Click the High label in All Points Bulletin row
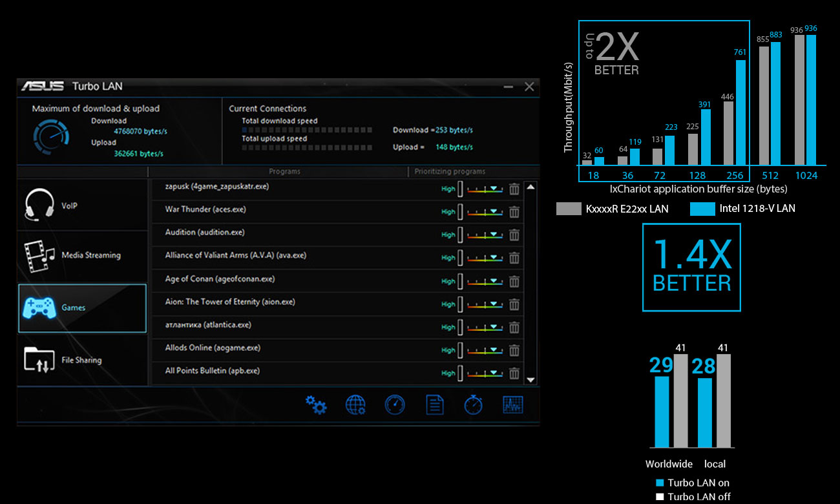Image resolution: width=840 pixels, height=504 pixels. point(448,373)
